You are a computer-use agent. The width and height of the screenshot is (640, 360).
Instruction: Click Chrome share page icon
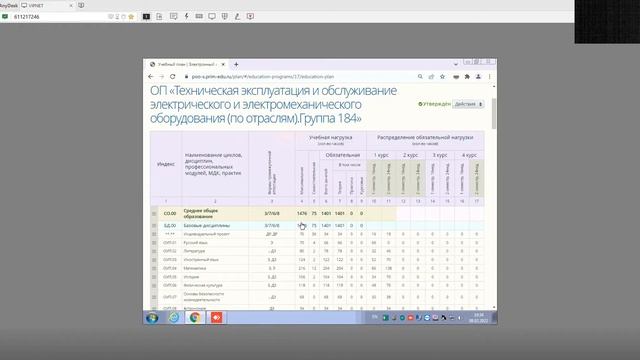[x=431, y=76]
